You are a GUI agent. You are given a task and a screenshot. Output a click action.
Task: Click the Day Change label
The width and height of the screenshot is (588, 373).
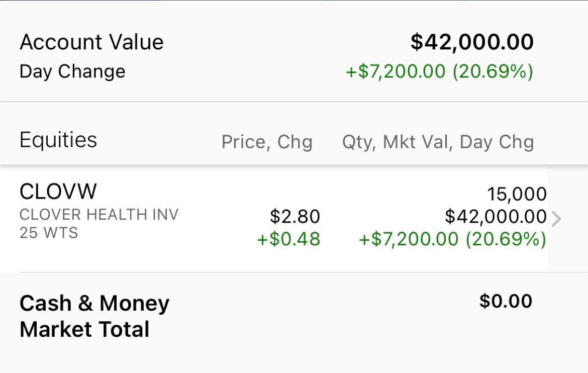72,71
